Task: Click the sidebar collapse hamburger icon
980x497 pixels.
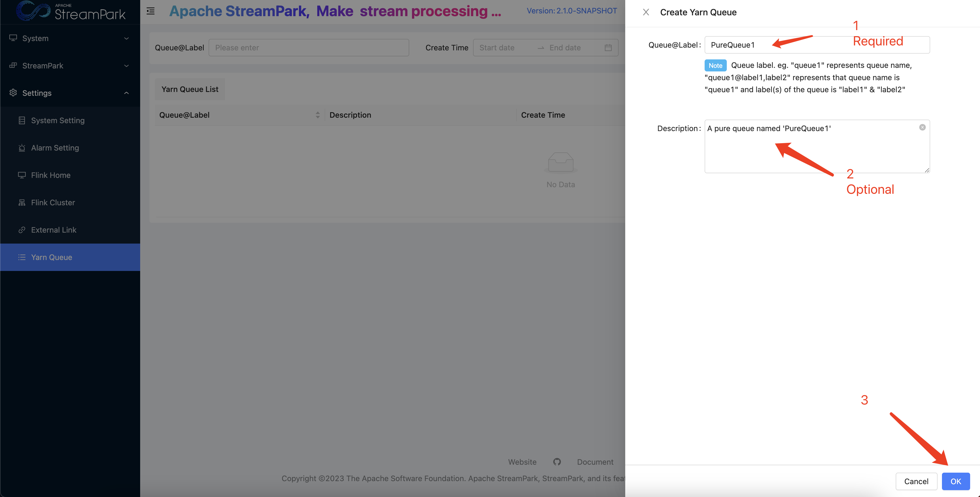Action: (151, 11)
